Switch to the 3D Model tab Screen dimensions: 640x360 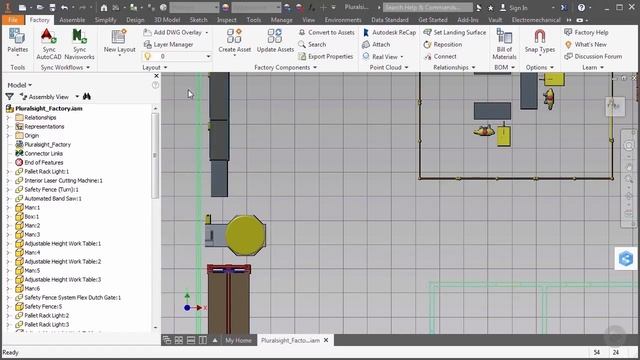pos(167,20)
